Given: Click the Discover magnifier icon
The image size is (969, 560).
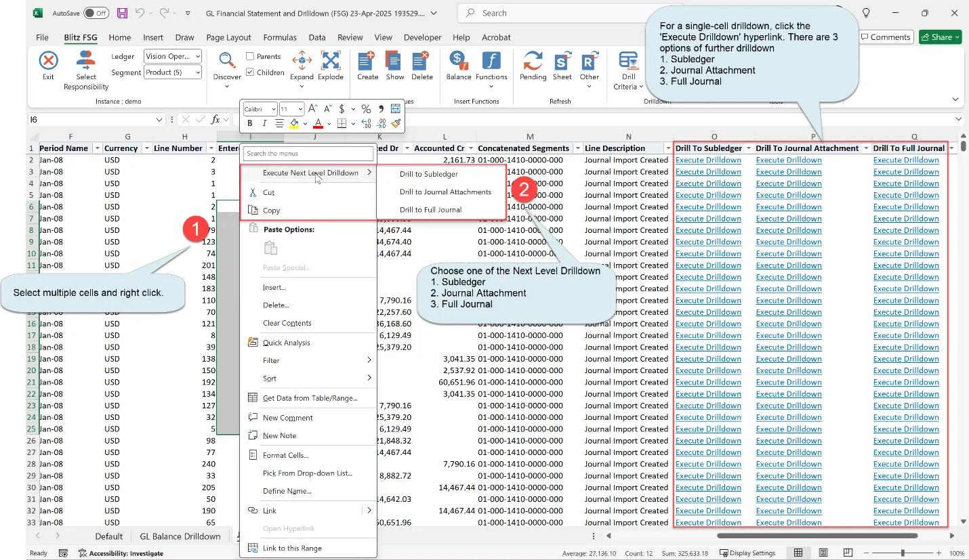Looking at the screenshot, I should click(227, 61).
